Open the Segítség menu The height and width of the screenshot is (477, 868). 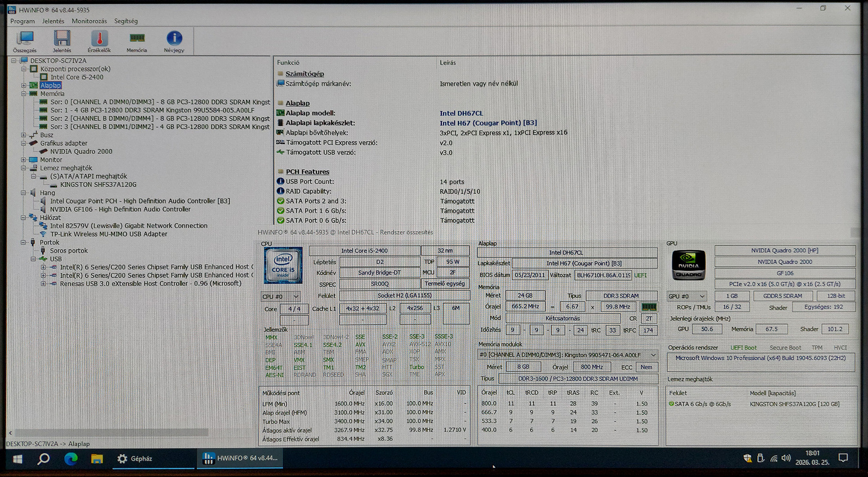coord(126,21)
